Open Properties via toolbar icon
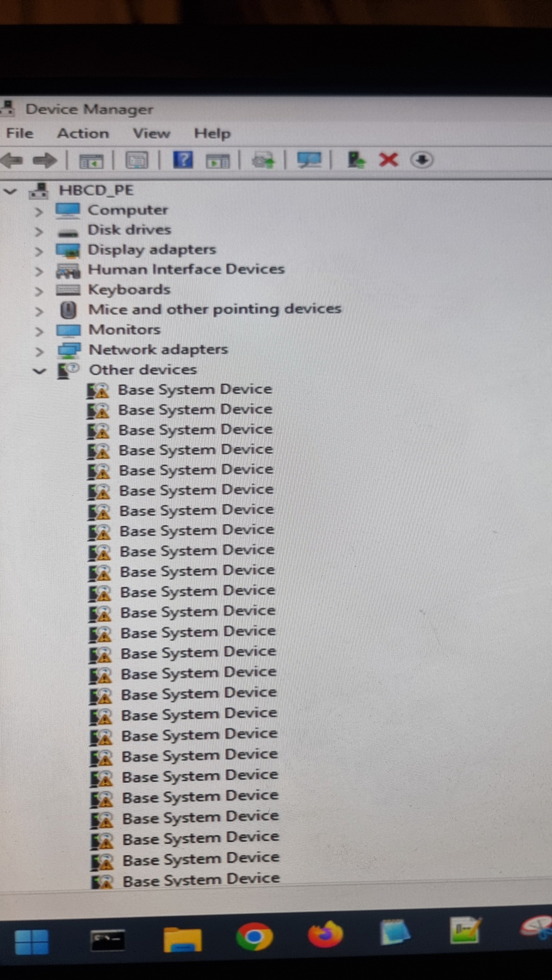 137,160
